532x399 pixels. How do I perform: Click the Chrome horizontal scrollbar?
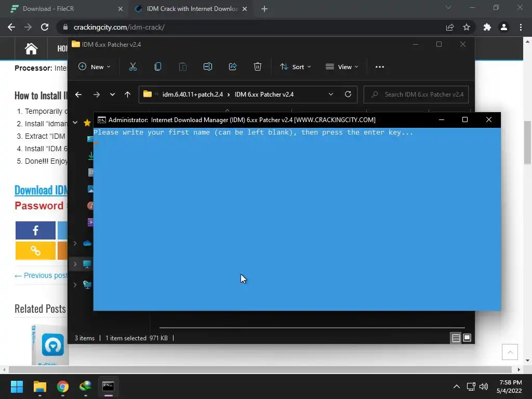tap(260, 369)
